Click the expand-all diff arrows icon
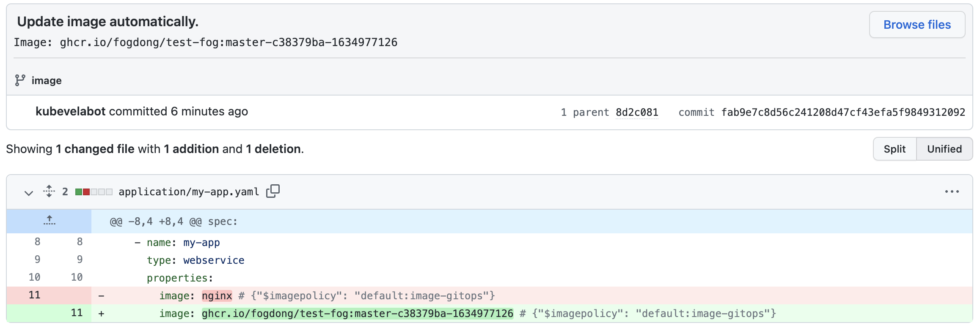Viewport: 980px width, 328px height. [x=49, y=191]
